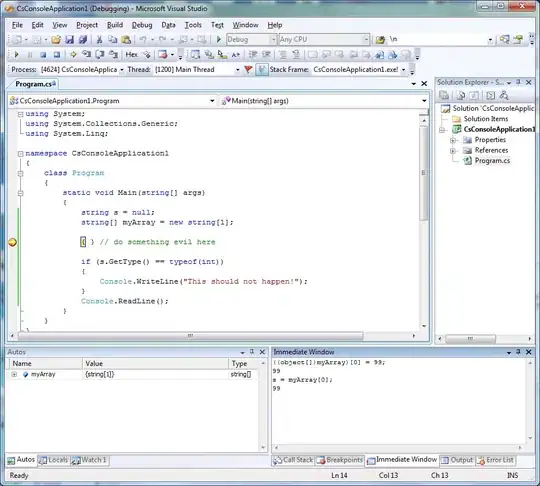Open the File menu

[x=17, y=25]
